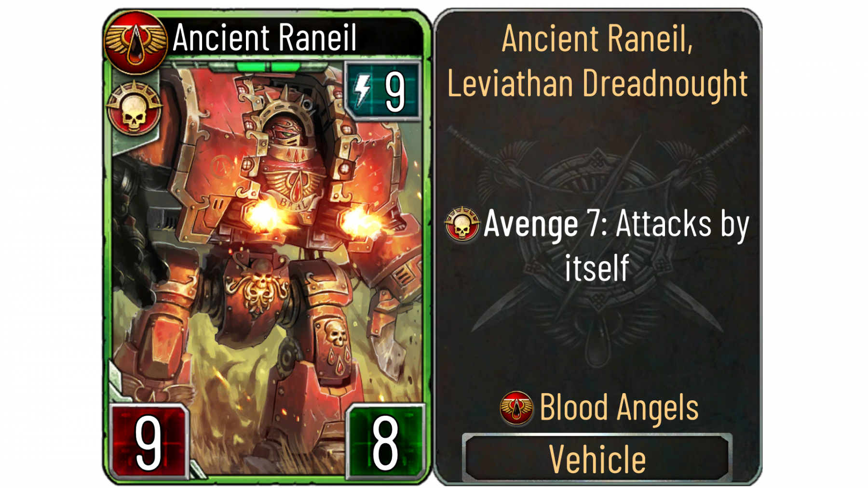Image resolution: width=868 pixels, height=488 pixels.
Task: Click the Blood Angels faction emblem beside the card title
Action: (x=136, y=42)
